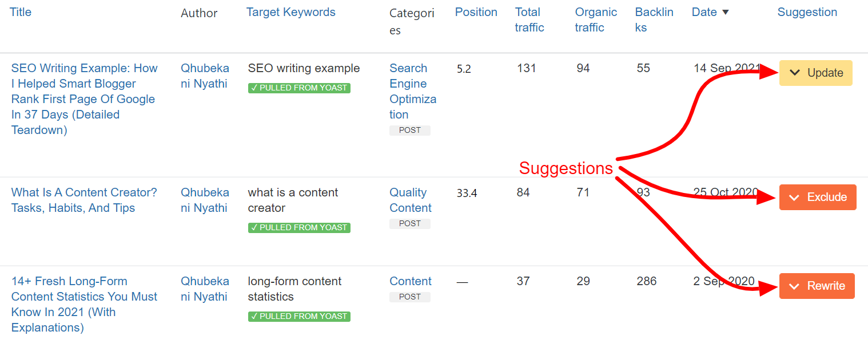Sort by Suggestion column header

click(x=807, y=12)
